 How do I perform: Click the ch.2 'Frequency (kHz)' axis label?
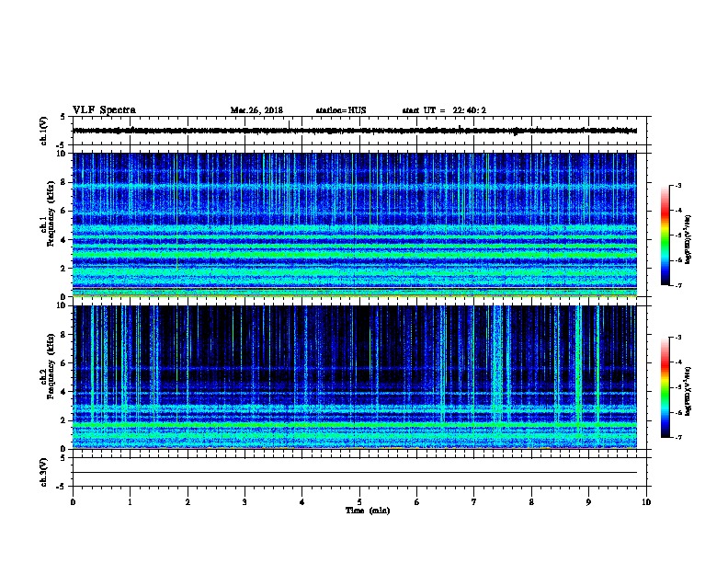(x=51, y=365)
